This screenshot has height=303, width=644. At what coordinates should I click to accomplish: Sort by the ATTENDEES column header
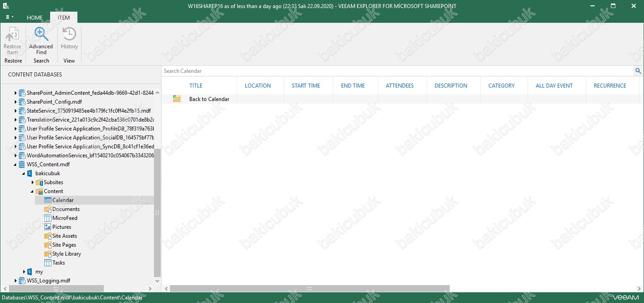[x=400, y=86]
